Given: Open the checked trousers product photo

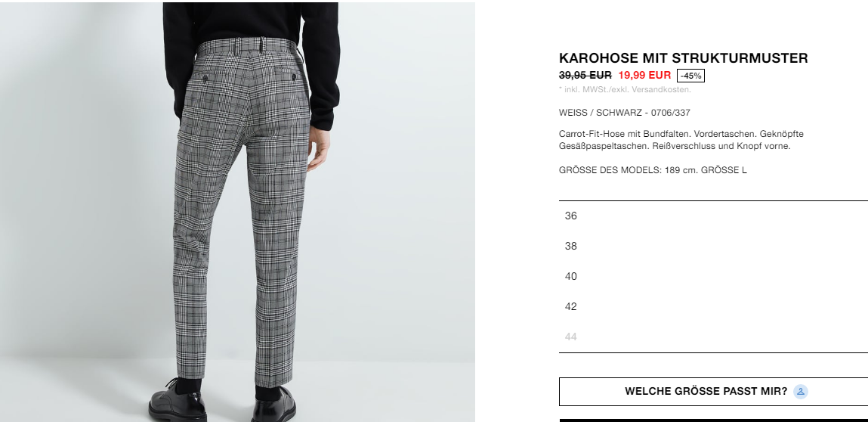Looking at the screenshot, I should click(x=237, y=212).
